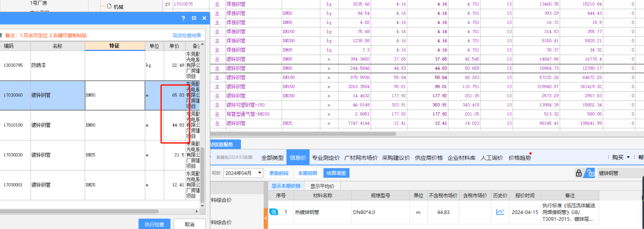
Task: Click the 取消 button
Action: point(189,224)
